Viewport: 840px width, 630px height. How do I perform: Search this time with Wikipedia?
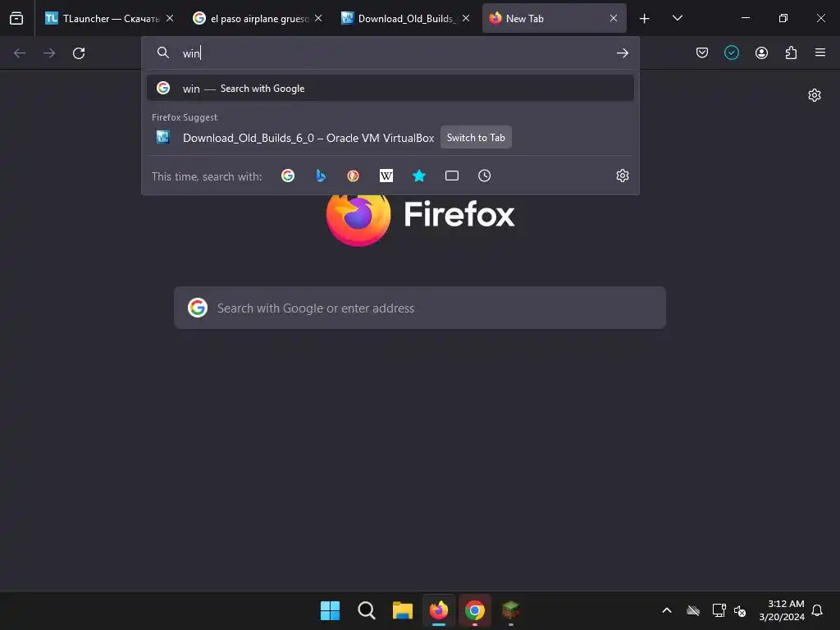[386, 176]
